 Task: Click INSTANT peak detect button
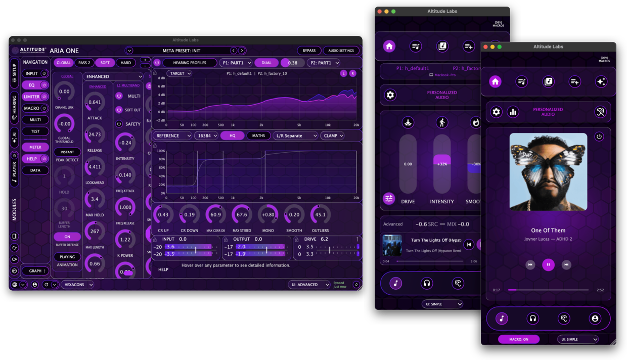pyautogui.click(x=67, y=152)
